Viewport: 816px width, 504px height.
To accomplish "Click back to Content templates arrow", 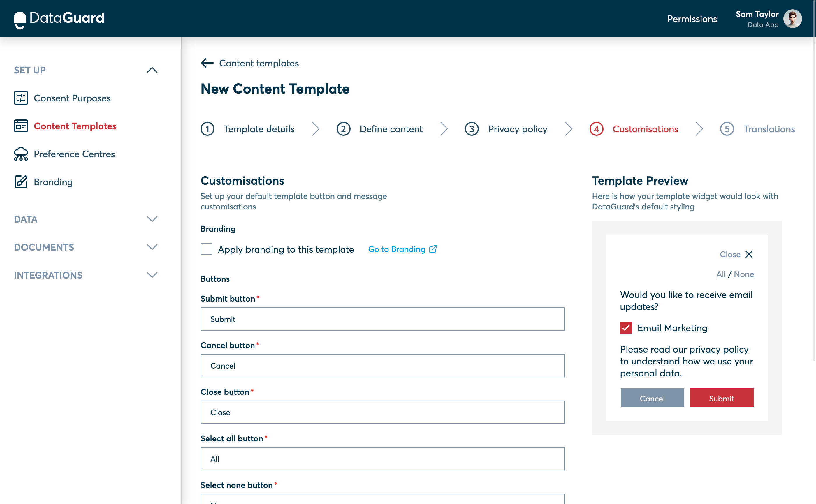I will click(207, 63).
